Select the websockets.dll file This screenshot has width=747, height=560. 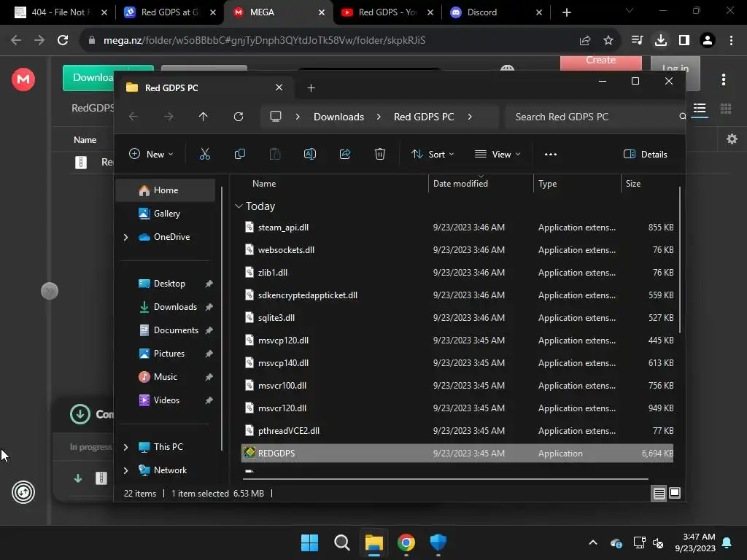pos(457,249)
